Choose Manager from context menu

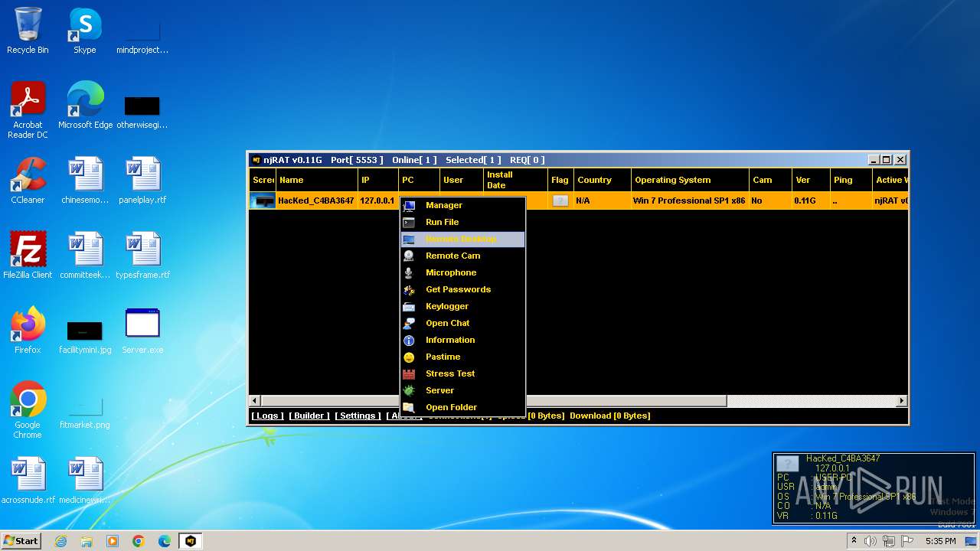point(462,205)
